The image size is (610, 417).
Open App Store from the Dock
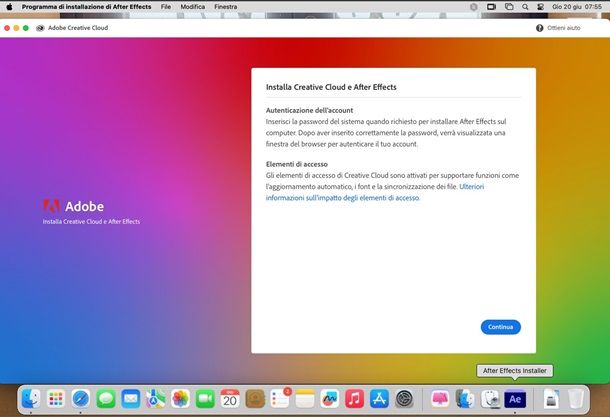click(379, 399)
